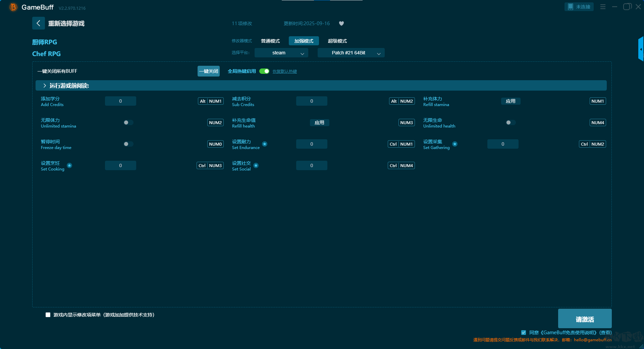Image resolution: width=644 pixels, height=349 pixels.
Task: Click the star icon beside Set Social
Action: pos(256,165)
